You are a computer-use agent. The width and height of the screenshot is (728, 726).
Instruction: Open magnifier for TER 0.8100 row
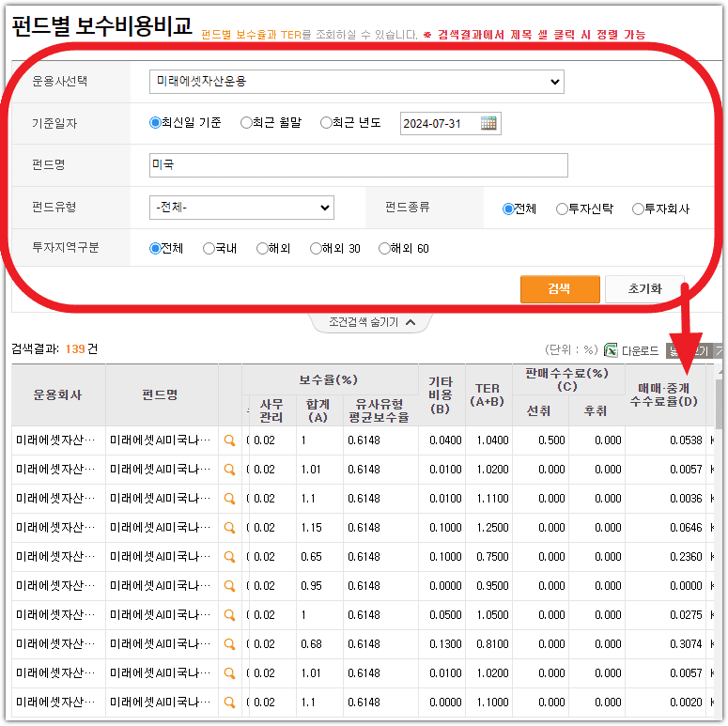(229, 644)
